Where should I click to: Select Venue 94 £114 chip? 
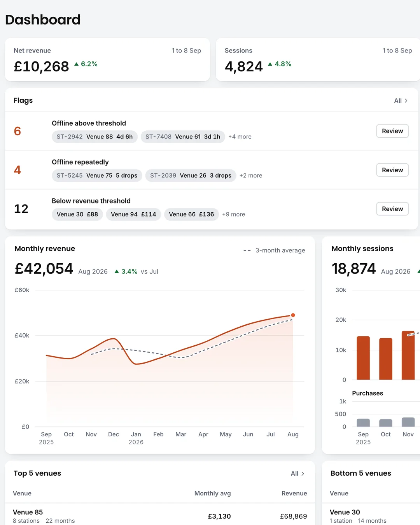(133, 214)
